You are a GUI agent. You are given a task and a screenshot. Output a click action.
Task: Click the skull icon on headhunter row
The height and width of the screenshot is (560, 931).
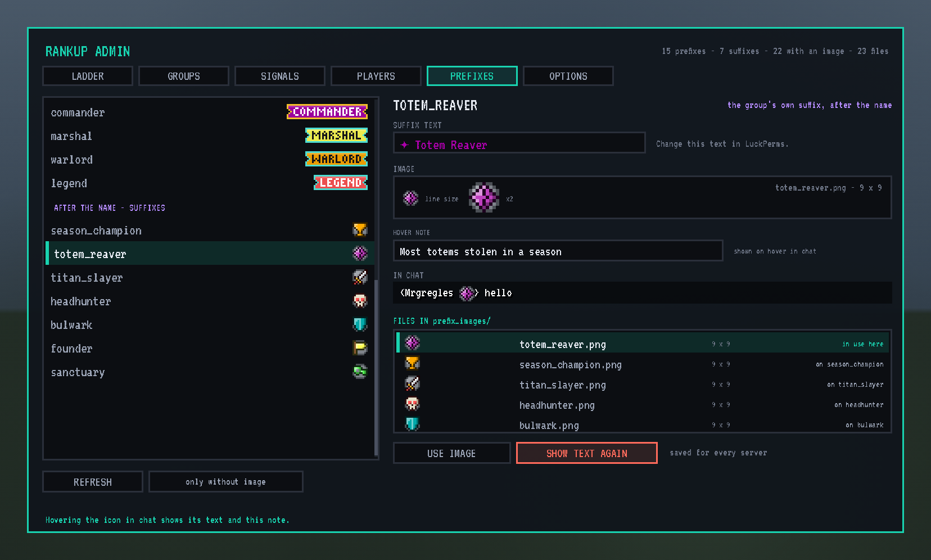360,301
